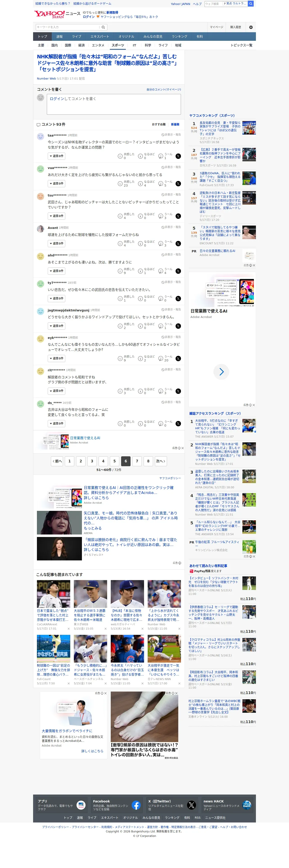Screen dimensions: 289x868
Task: Open the 速報 tab
Action: (x=60, y=37)
